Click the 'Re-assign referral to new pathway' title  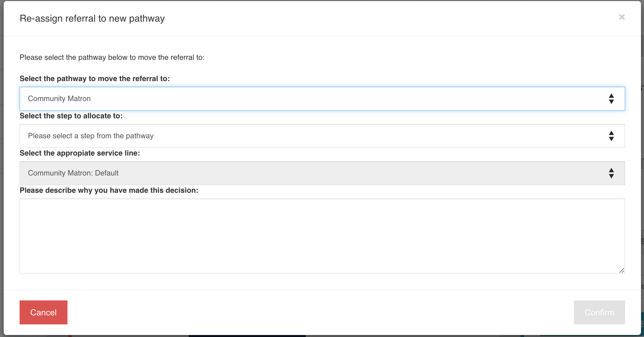click(x=92, y=19)
